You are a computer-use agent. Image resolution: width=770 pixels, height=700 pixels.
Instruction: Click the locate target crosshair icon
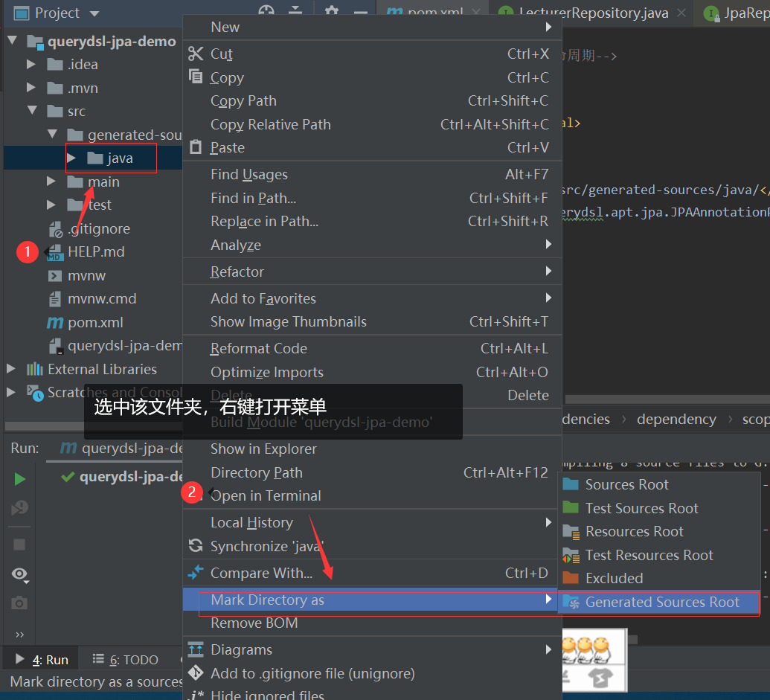pyautogui.click(x=266, y=10)
